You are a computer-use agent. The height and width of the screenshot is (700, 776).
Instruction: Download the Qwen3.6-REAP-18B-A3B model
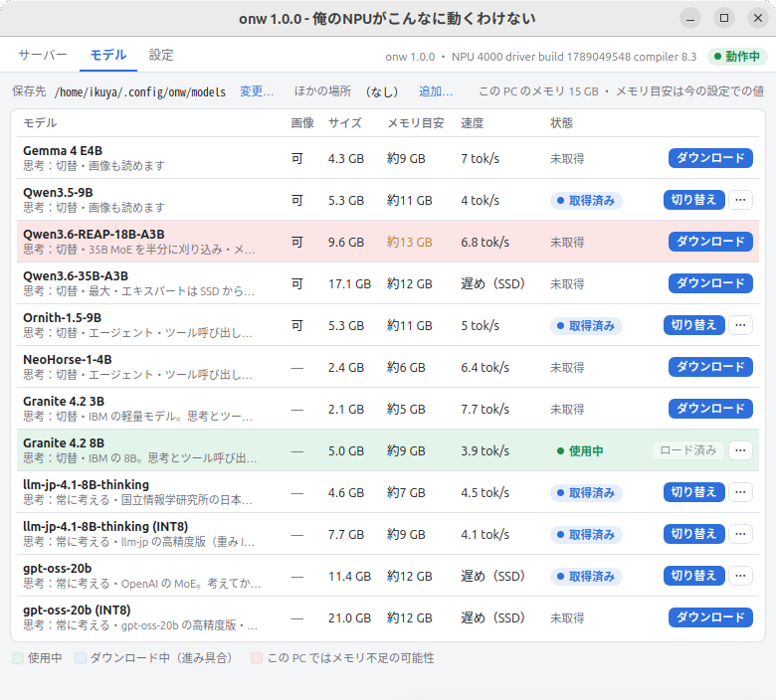tap(710, 242)
